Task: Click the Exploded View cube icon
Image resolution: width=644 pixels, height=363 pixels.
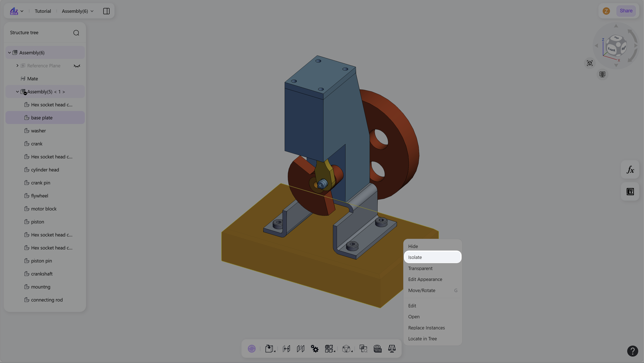Action: click(x=346, y=349)
